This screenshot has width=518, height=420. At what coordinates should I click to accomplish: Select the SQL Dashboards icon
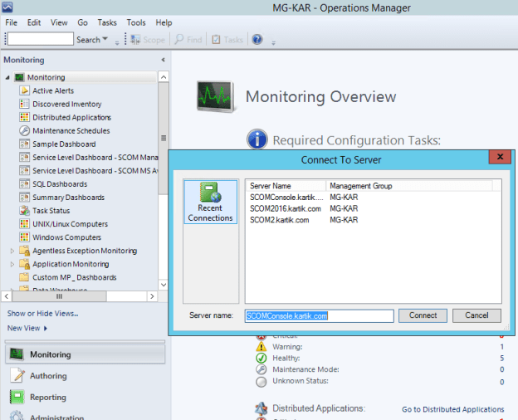point(24,183)
